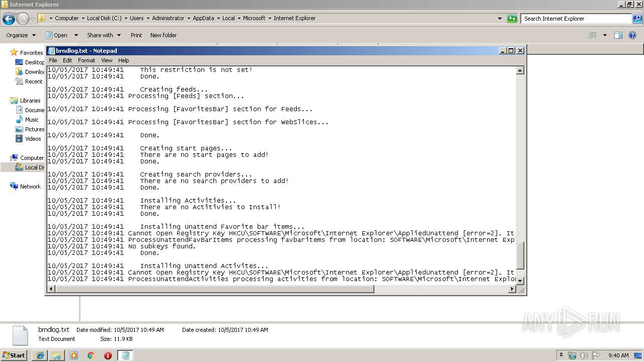Screen dimensions: 644x362
Task: Open Recent Places in navigation pane
Action: [30, 81]
